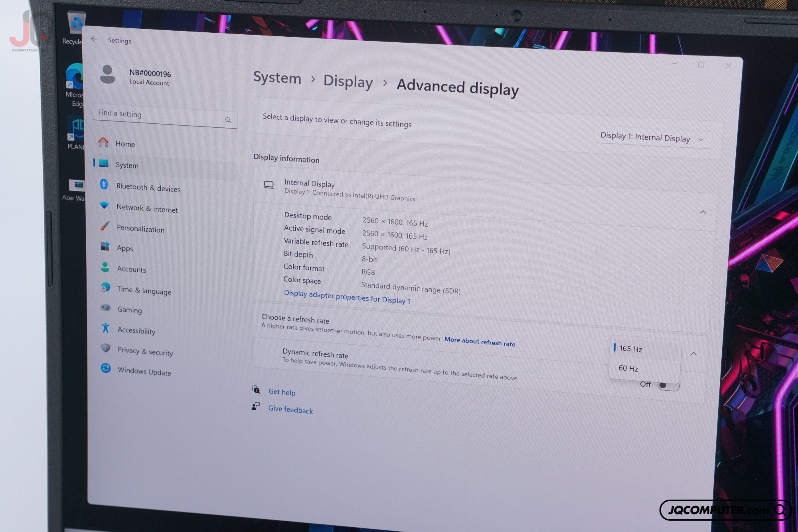798x532 pixels.
Task: Click the Bluetooth icon in sidebar
Action: (104, 184)
